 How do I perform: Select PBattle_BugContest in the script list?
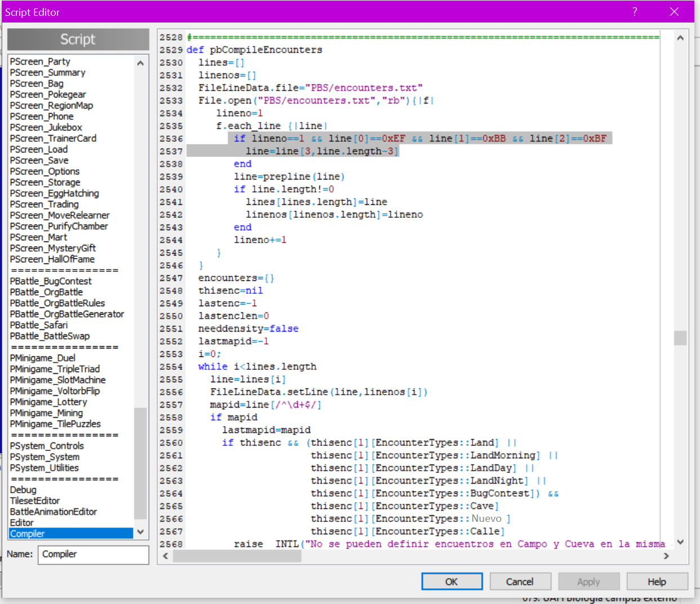coord(51,281)
